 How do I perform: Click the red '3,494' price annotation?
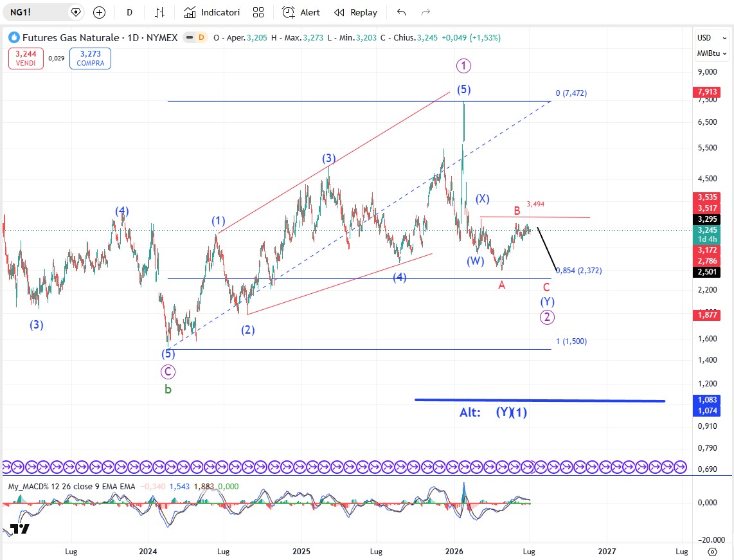click(x=535, y=204)
